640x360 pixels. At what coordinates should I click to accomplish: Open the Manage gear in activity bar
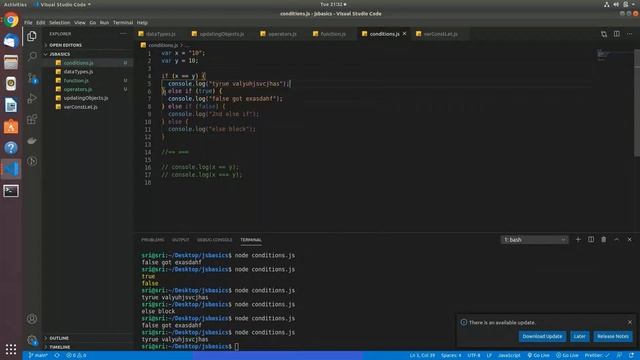tap(32, 340)
